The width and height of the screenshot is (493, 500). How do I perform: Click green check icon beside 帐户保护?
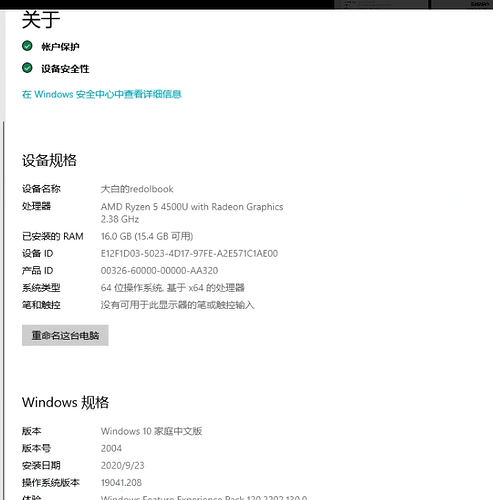27,46
